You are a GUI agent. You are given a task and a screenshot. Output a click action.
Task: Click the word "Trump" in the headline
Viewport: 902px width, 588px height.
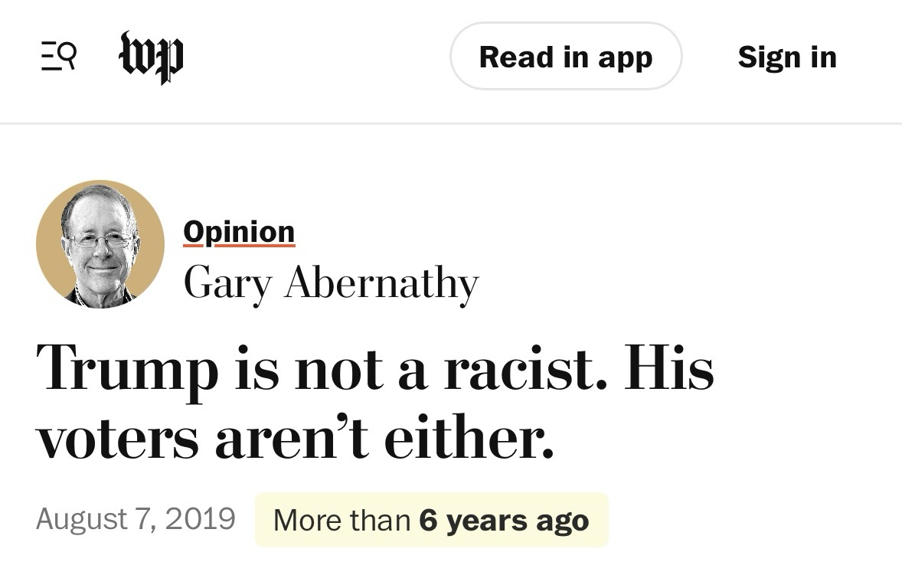128,369
